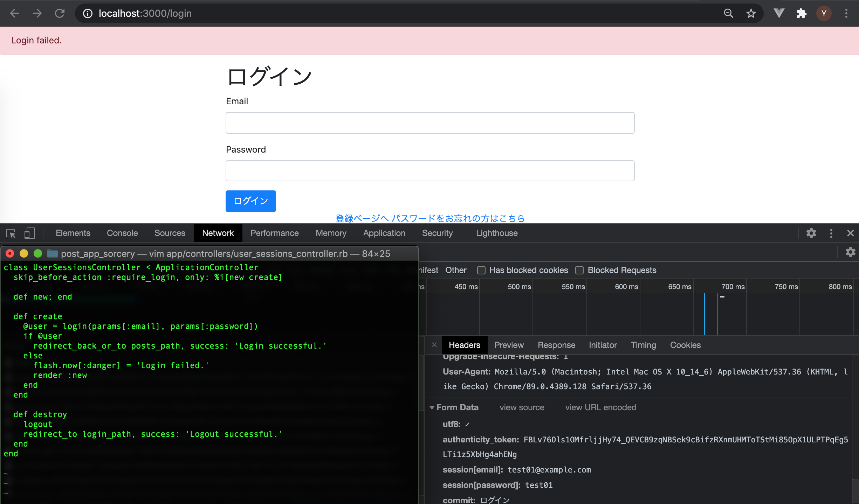Click view URL encoded in Form Data
The width and height of the screenshot is (859, 504).
(x=601, y=407)
